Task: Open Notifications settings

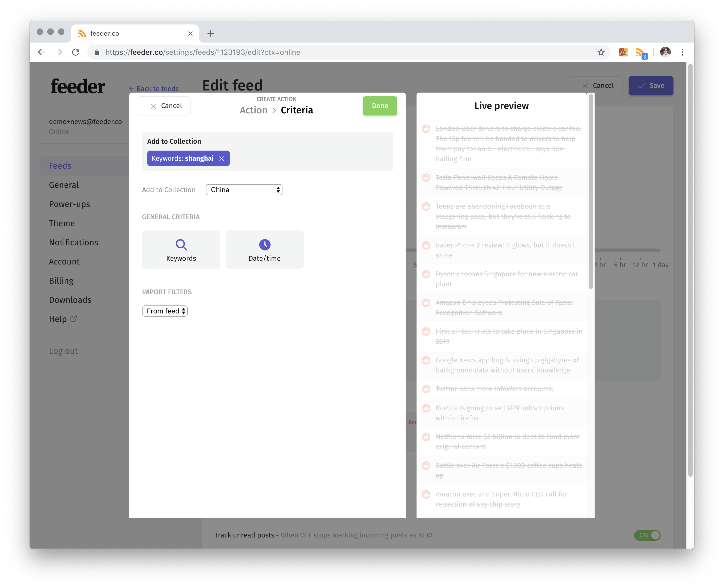Action: pos(73,242)
